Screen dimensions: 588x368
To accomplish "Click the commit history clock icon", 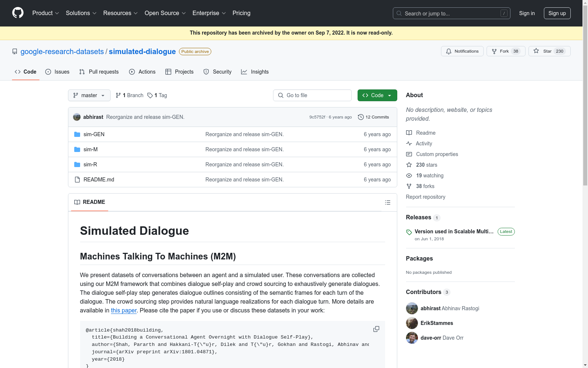I will [x=361, y=117].
